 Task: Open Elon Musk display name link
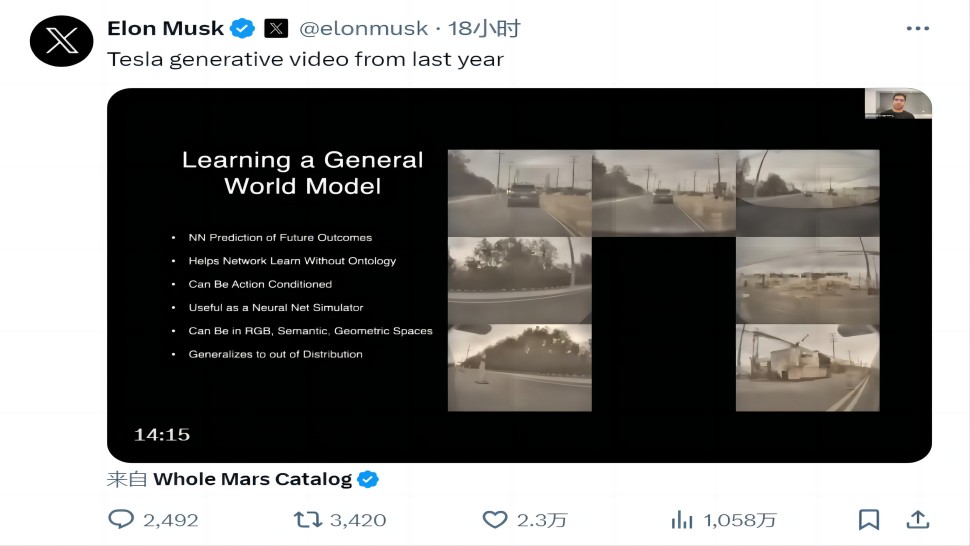[166, 29]
